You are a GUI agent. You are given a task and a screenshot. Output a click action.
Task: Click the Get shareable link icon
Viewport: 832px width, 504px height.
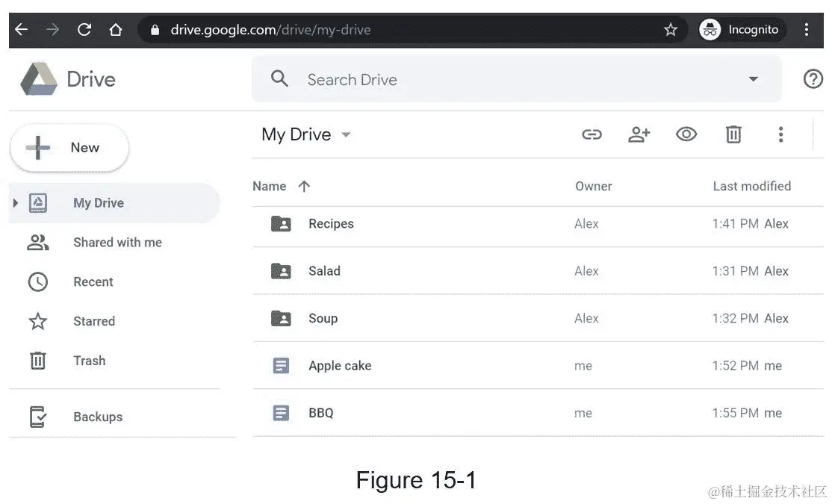[x=592, y=134]
